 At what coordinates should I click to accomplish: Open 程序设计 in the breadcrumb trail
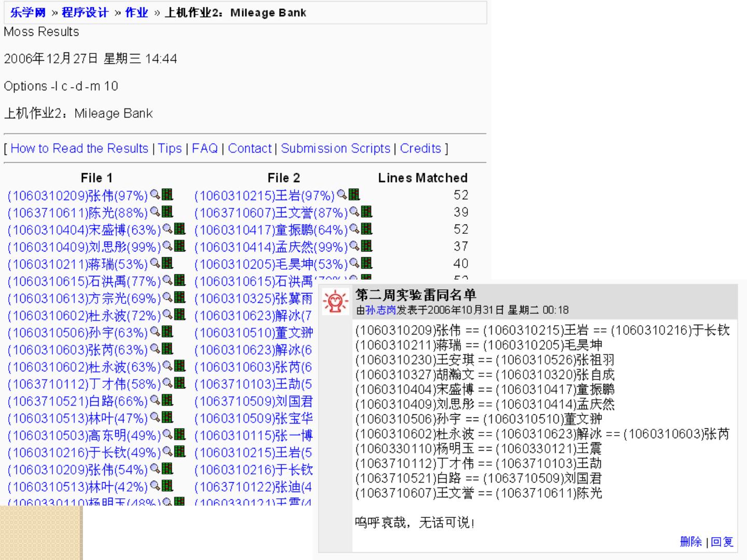click(x=85, y=12)
